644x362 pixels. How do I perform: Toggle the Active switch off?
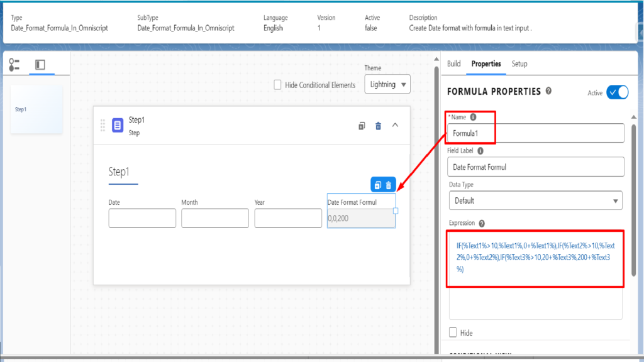click(x=618, y=92)
